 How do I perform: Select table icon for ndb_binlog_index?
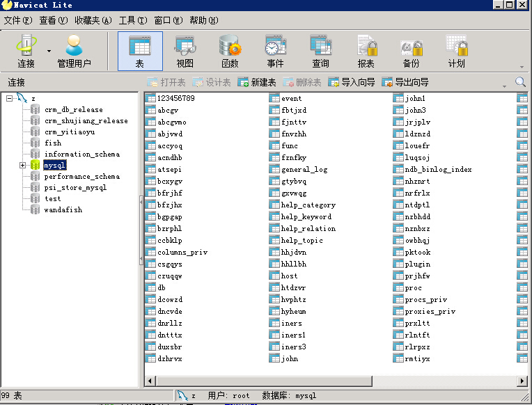398,169
